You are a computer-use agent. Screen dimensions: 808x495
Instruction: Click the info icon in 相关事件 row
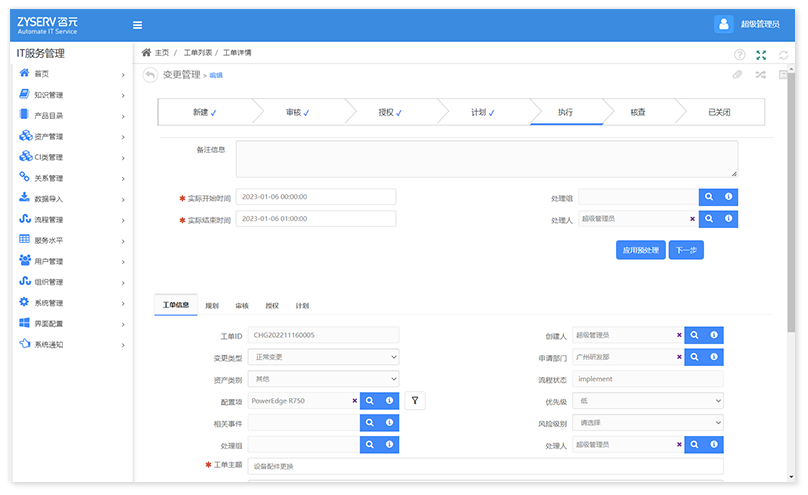click(x=390, y=423)
